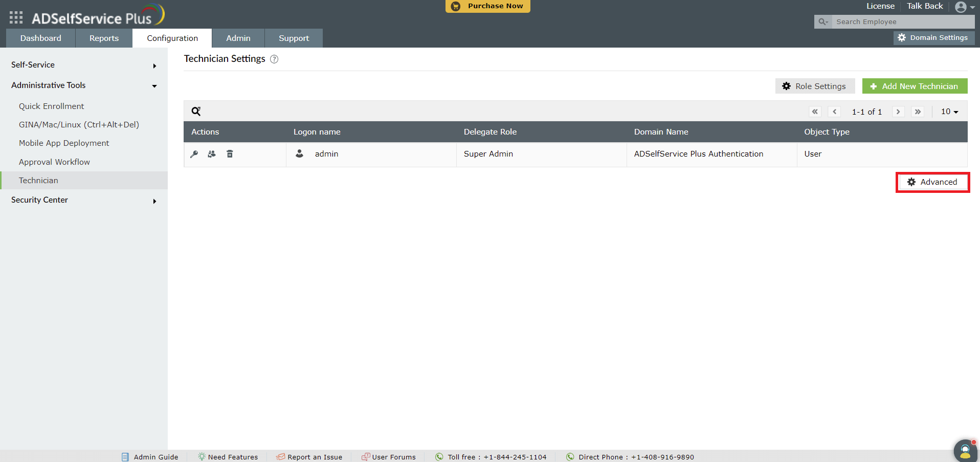
Task: Click the ADSelfService Plus logo
Action: coord(98,15)
